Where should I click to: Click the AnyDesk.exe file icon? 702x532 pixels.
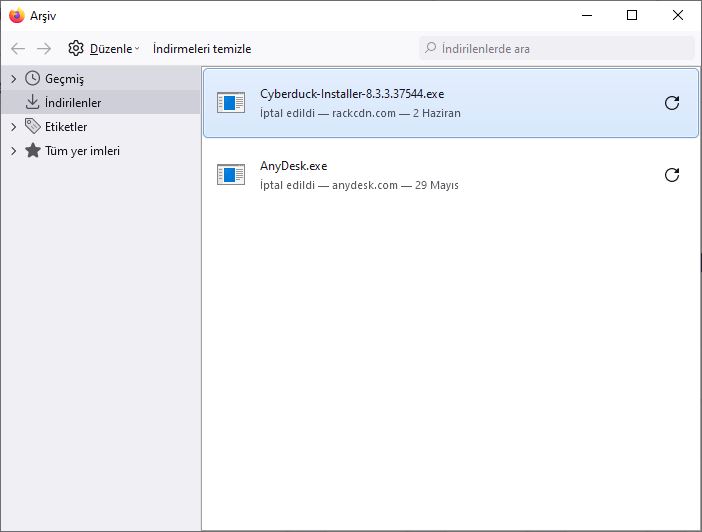(231, 175)
